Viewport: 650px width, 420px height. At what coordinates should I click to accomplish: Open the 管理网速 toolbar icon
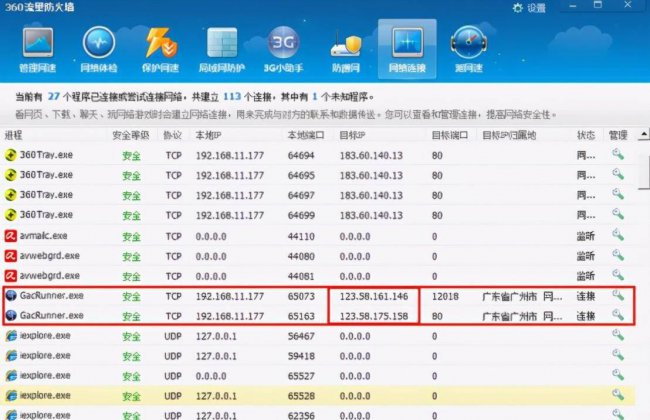coord(38,49)
